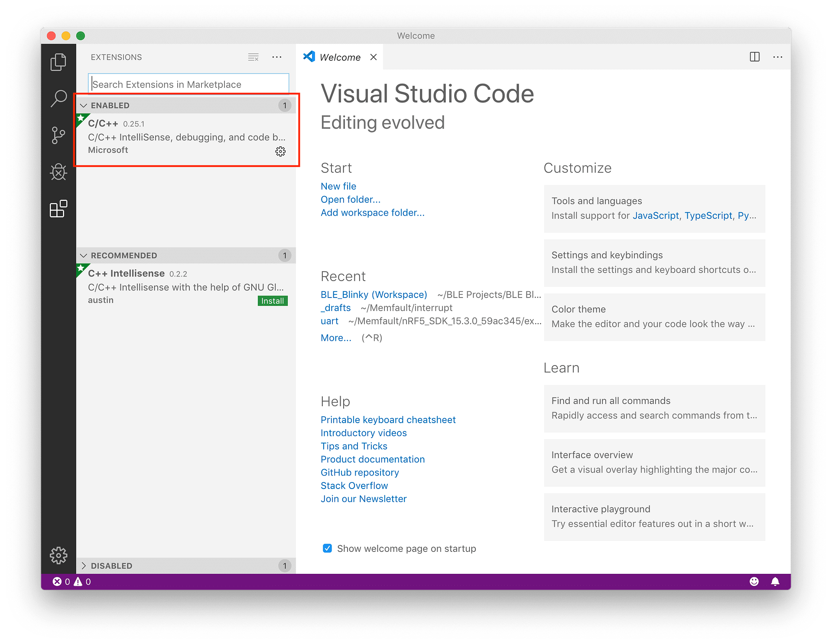
Task: Click the RECOMMENDED count badge
Action: click(x=285, y=256)
